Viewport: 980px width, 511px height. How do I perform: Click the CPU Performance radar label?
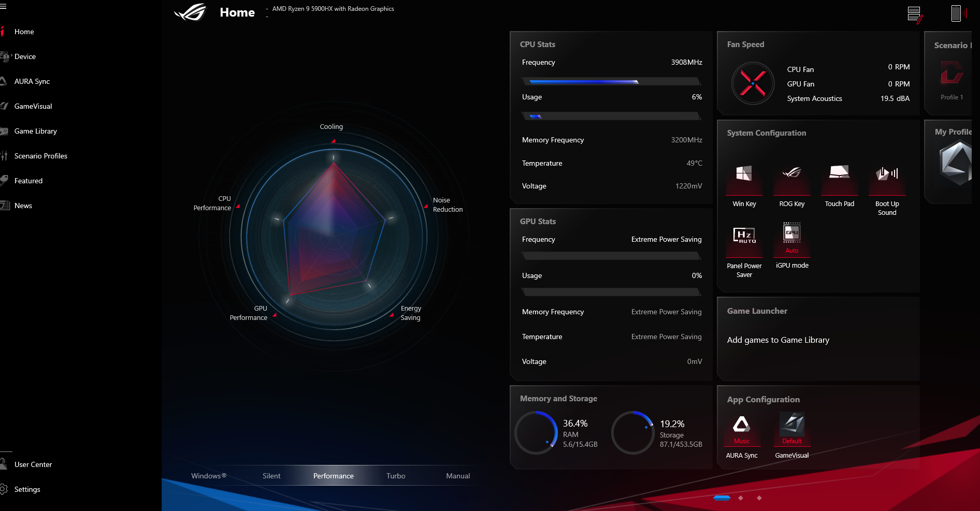[x=212, y=203]
